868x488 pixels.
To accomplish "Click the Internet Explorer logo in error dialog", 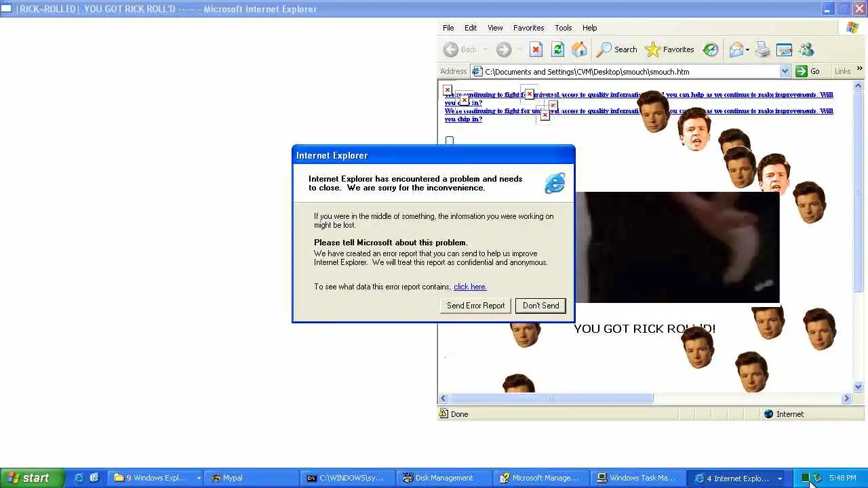I will 555,183.
